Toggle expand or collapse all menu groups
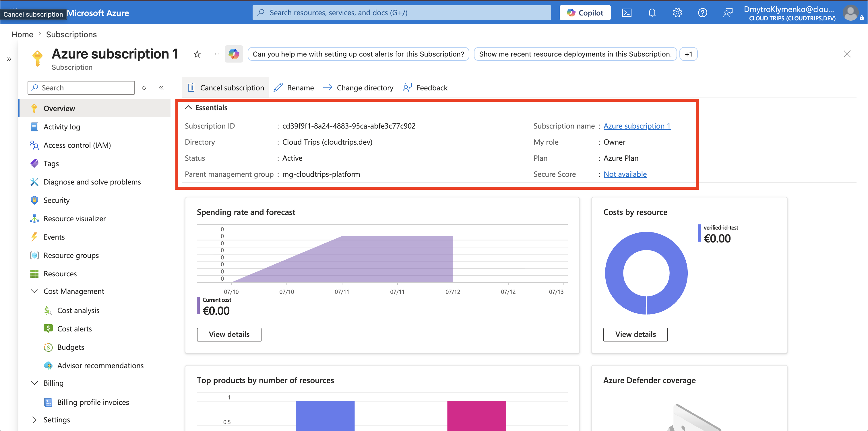The height and width of the screenshot is (431, 868). coord(144,88)
